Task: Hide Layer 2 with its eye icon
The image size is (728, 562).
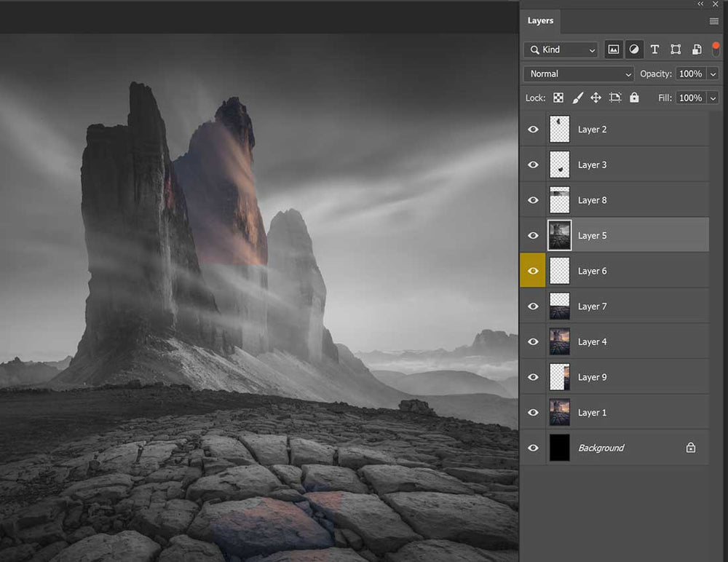Action: click(x=533, y=129)
